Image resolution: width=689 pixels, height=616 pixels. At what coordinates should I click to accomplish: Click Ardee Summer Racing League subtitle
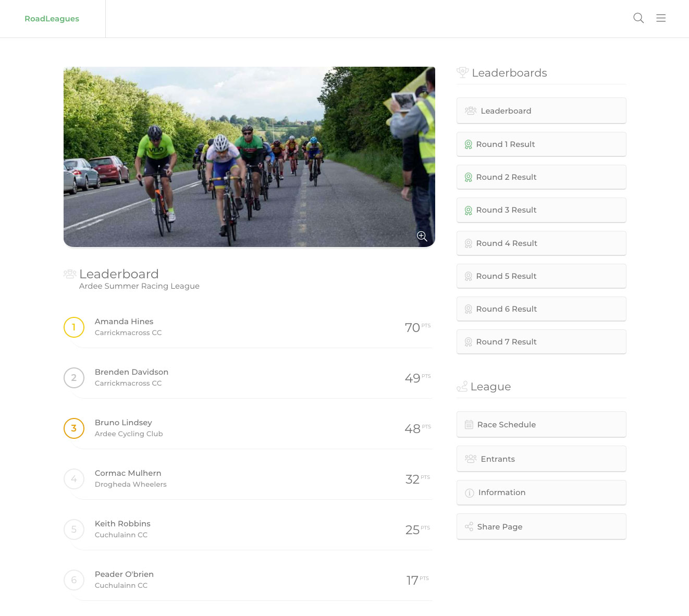coord(139,286)
